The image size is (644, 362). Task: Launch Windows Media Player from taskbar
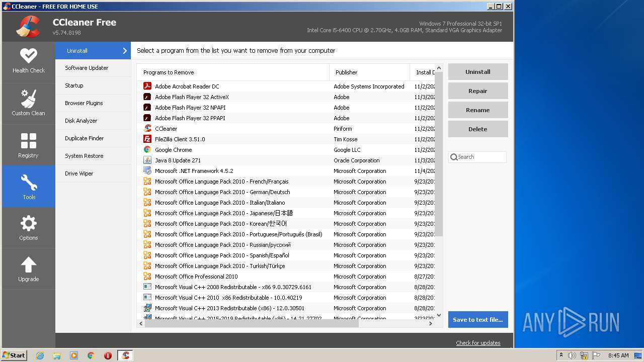click(74, 355)
